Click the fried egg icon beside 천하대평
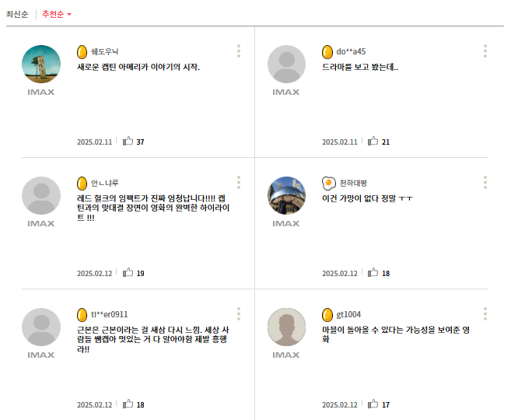Viewport: 511px width, 420px height. 328,184
